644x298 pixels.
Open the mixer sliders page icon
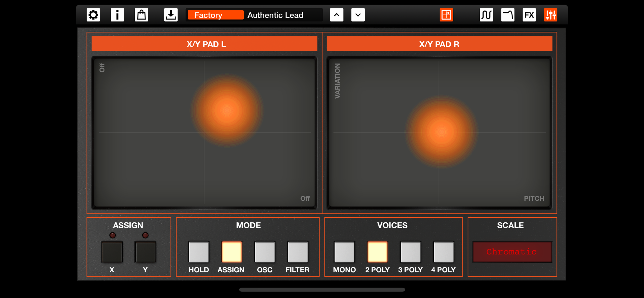pyautogui.click(x=551, y=15)
